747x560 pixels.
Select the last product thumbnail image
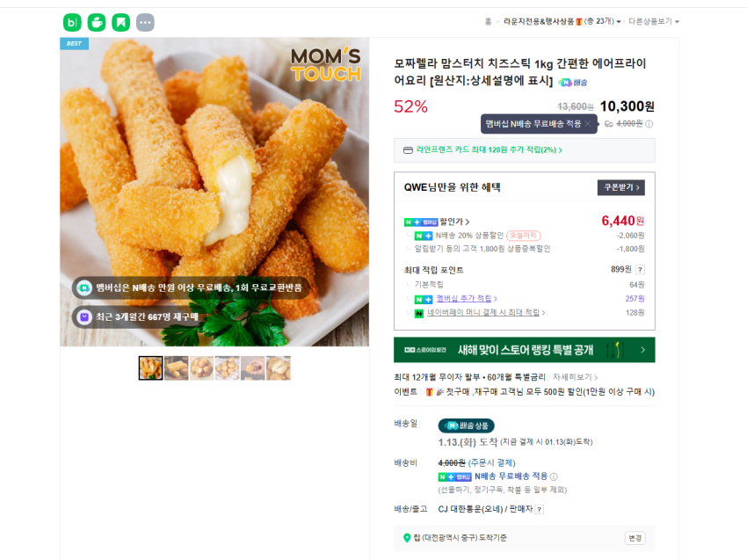tap(279, 368)
